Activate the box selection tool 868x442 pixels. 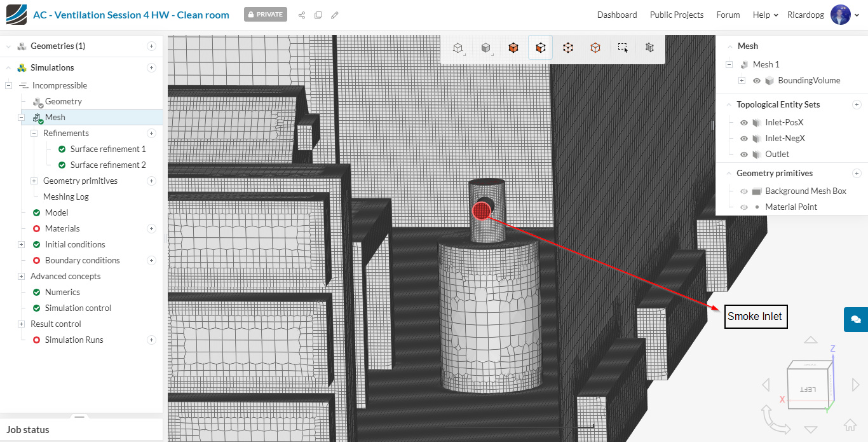click(x=623, y=48)
